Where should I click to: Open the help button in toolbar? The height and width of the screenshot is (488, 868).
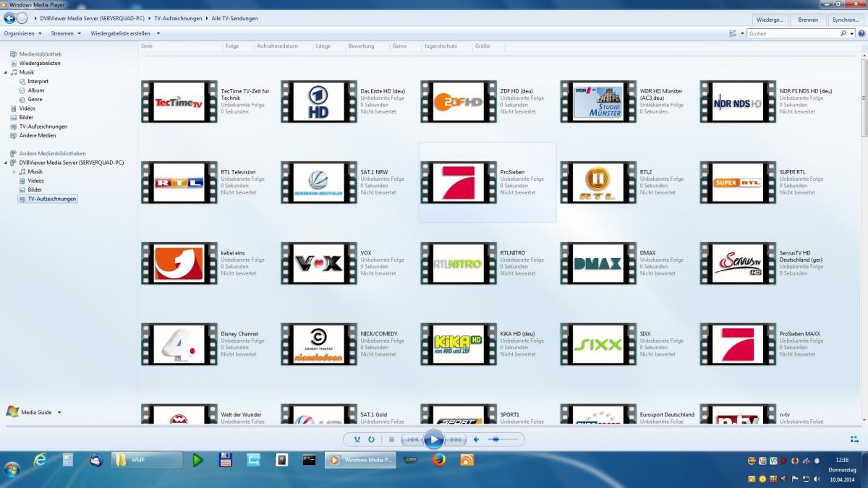coord(860,33)
